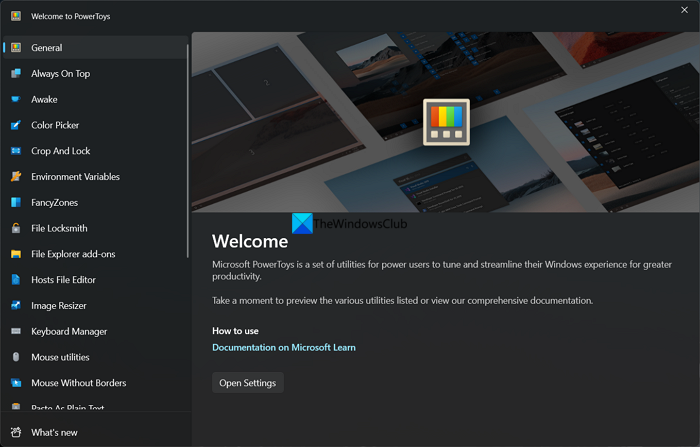Open File Explorer add-ons page
The height and width of the screenshot is (447, 700).
[x=95, y=254]
